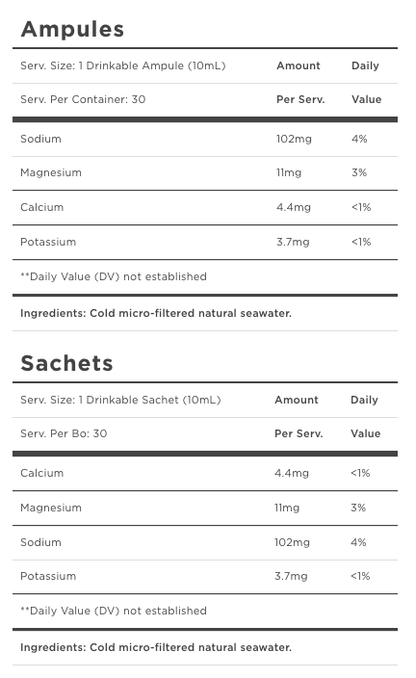Viewport: 416px width, 678px height.
Task: Click Amount Per Serv. header in Sachets
Action: (298, 417)
